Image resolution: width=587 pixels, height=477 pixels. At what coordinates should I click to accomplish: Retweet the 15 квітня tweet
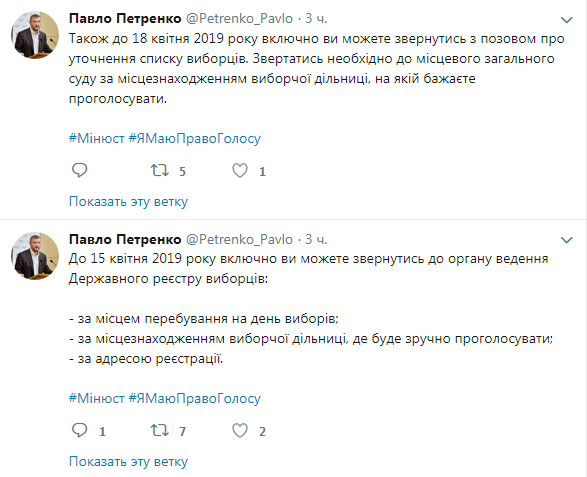click(160, 431)
